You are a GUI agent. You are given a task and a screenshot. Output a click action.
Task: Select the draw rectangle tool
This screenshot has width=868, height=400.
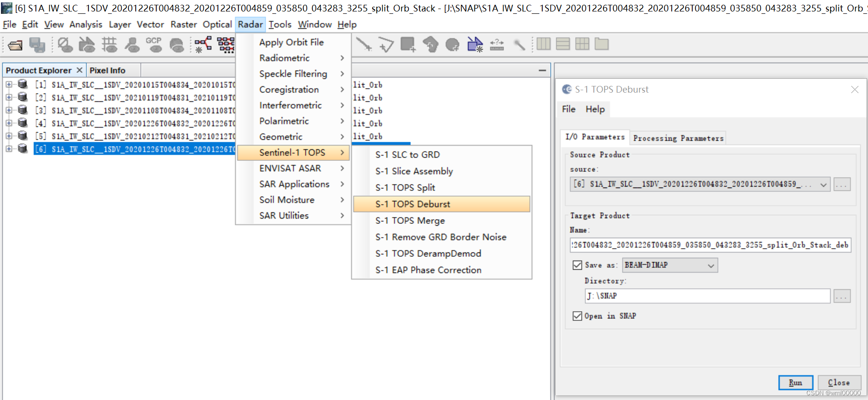[408, 44]
